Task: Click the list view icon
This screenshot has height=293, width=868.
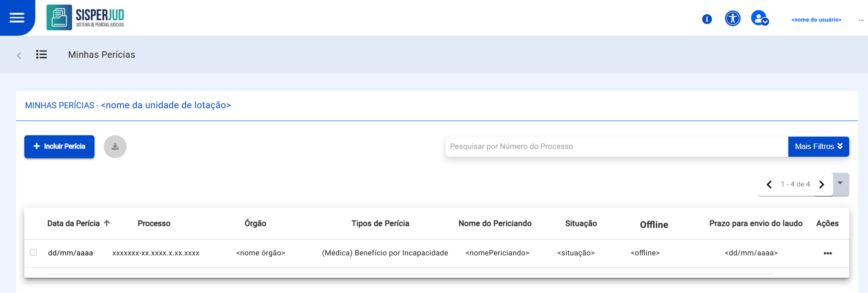Action: pyautogui.click(x=42, y=54)
